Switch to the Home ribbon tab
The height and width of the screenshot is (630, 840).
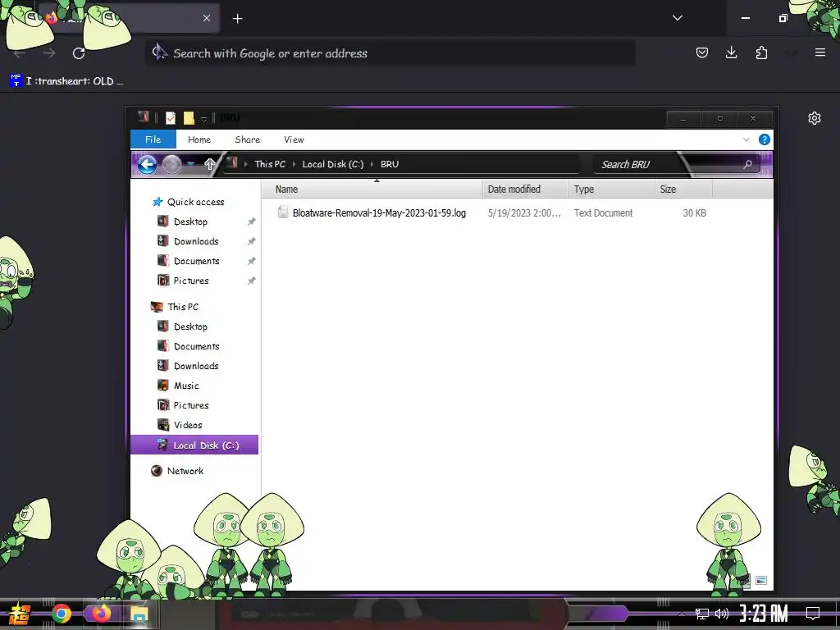coord(199,139)
